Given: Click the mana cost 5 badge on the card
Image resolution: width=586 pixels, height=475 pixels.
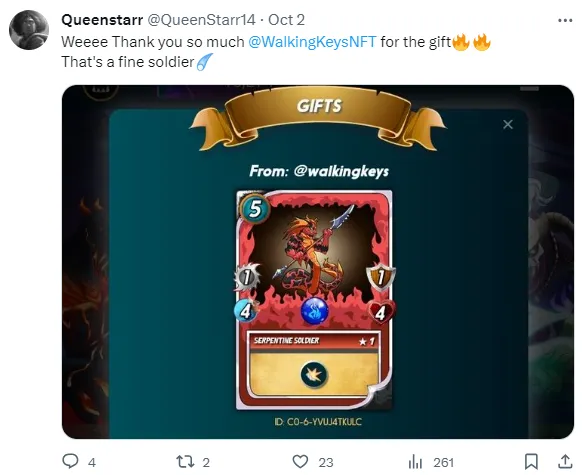Looking at the screenshot, I should pyautogui.click(x=255, y=209).
